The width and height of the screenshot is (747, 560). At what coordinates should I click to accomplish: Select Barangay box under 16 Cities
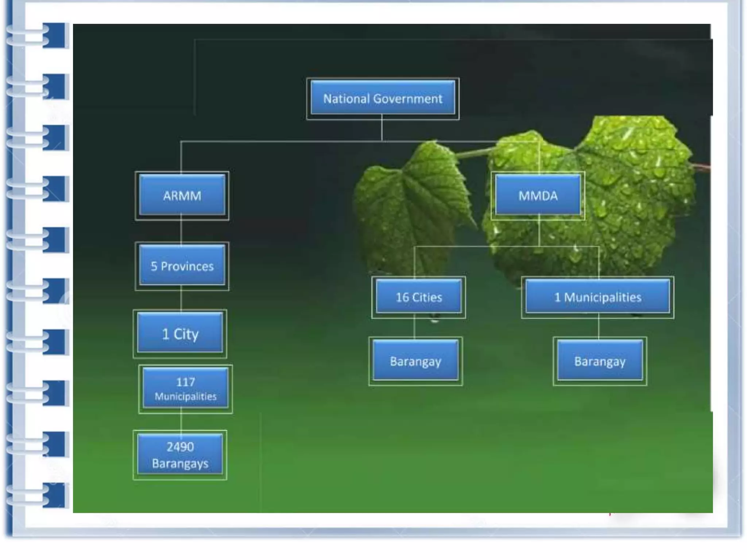point(415,361)
